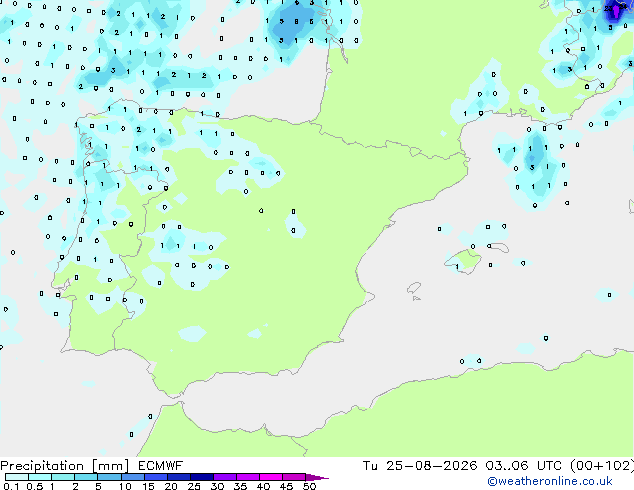The height and width of the screenshot is (490, 634).
Task: Choose the 25–30 mm navy legend box
Action: 201,477
